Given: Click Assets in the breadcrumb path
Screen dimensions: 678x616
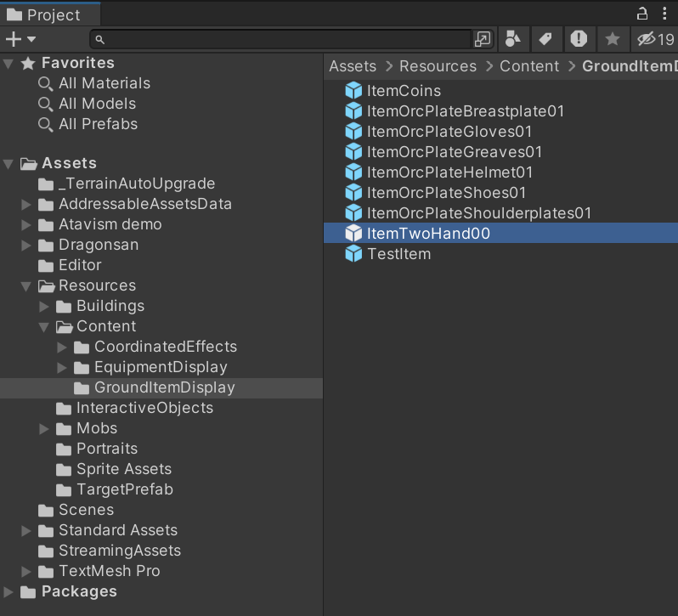Looking at the screenshot, I should click(x=353, y=66).
